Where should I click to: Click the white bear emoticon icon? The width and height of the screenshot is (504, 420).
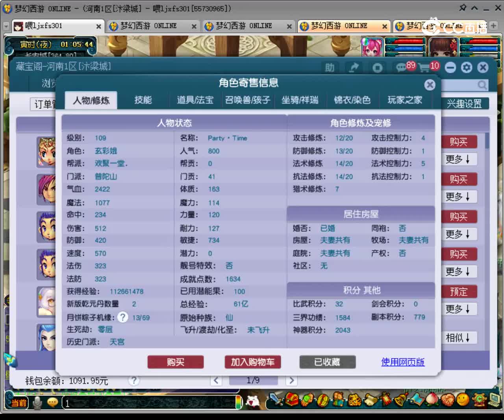(x=253, y=401)
